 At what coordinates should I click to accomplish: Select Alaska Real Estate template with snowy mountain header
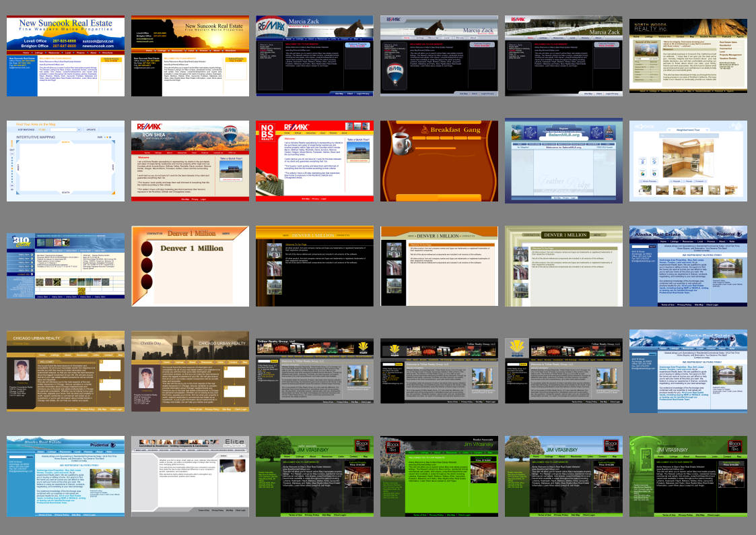pyautogui.click(x=688, y=371)
